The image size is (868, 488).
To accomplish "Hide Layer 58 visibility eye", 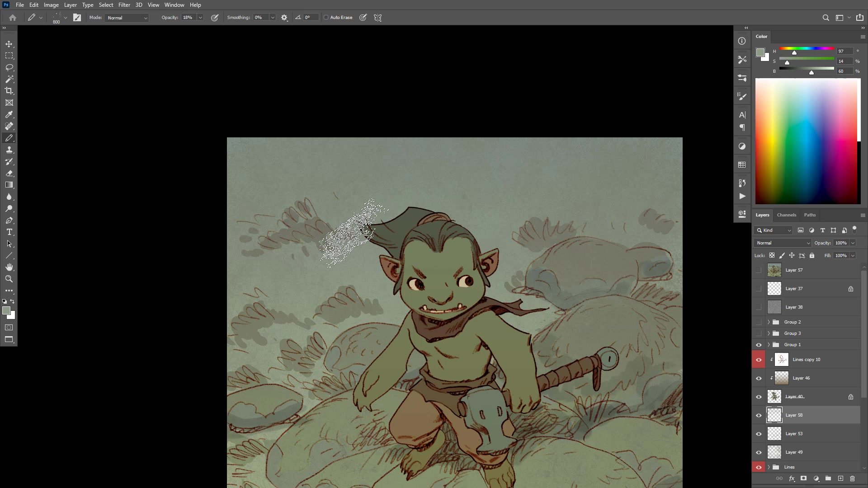I will [x=759, y=415].
